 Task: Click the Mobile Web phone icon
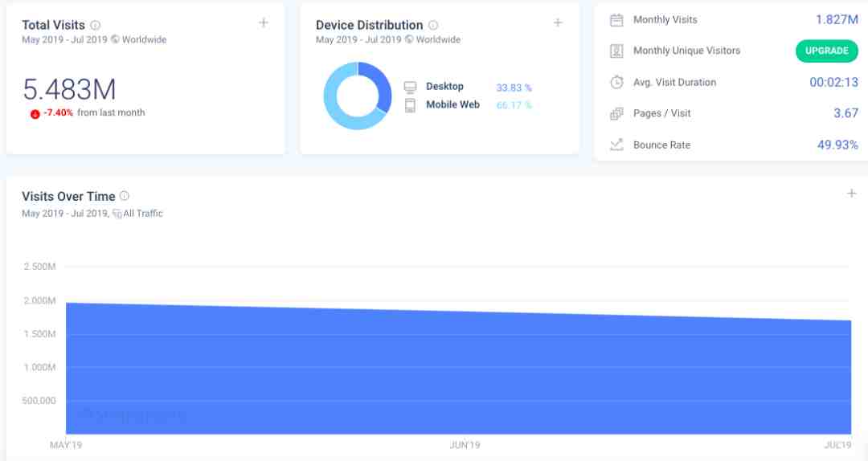coord(410,105)
